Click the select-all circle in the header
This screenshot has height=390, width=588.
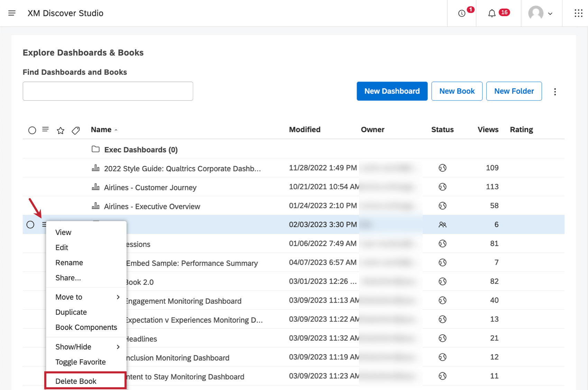point(32,130)
